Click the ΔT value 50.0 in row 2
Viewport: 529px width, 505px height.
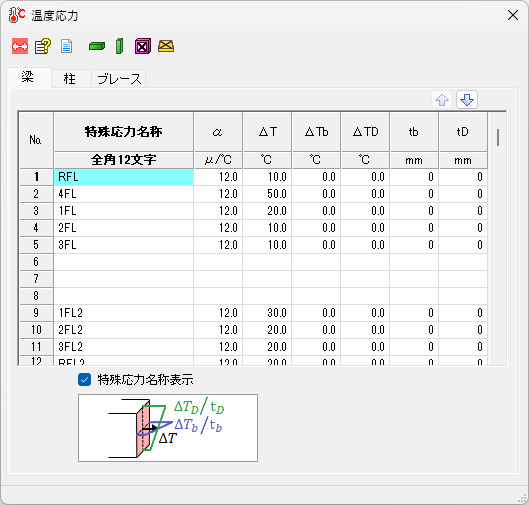267,194
